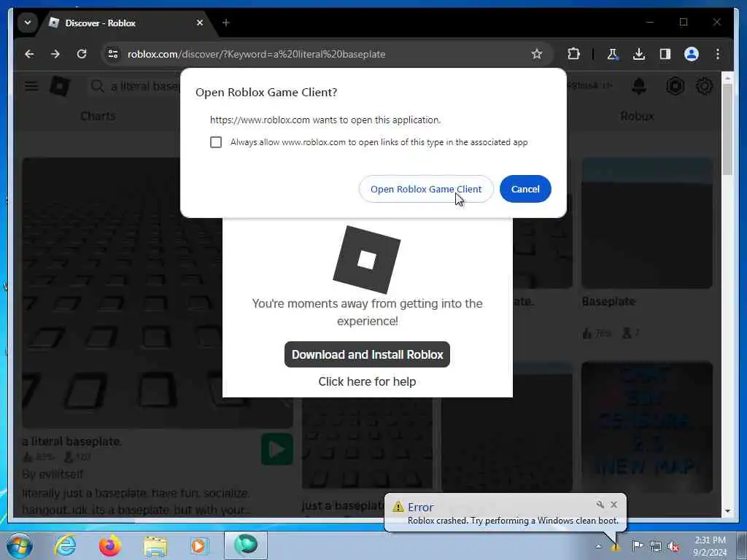
Task: Open Windows Explorer folder in taskbar
Action: (155, 547)
